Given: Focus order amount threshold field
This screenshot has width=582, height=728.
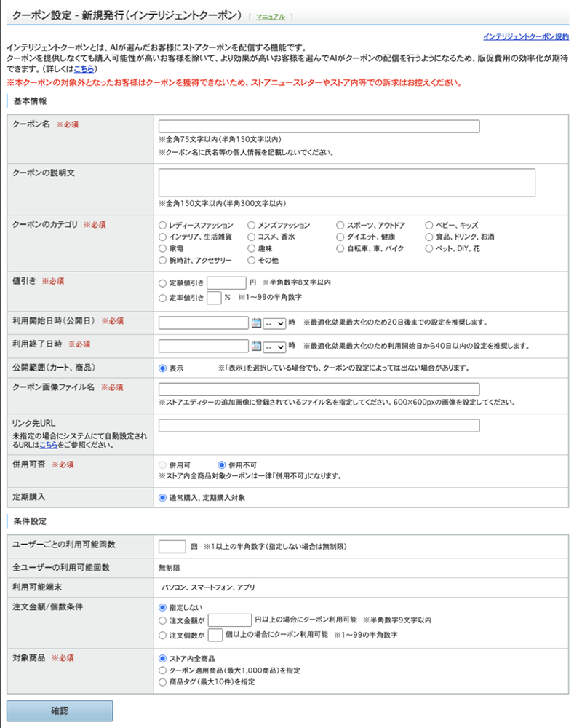Looking at the screenshot, I should click(x=230, y=620).
